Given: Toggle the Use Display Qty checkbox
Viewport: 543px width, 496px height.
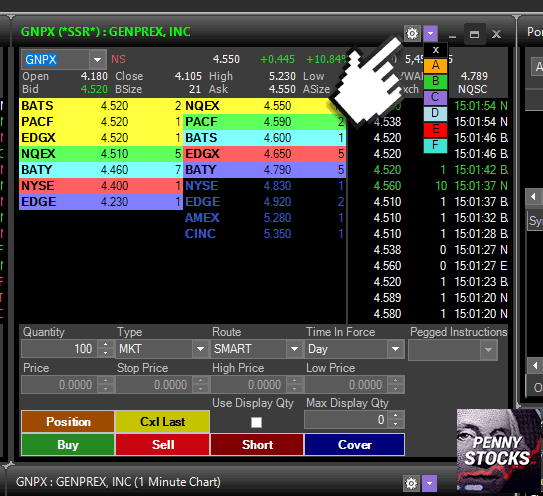Looking at the screenshot, I should (256, 422).
